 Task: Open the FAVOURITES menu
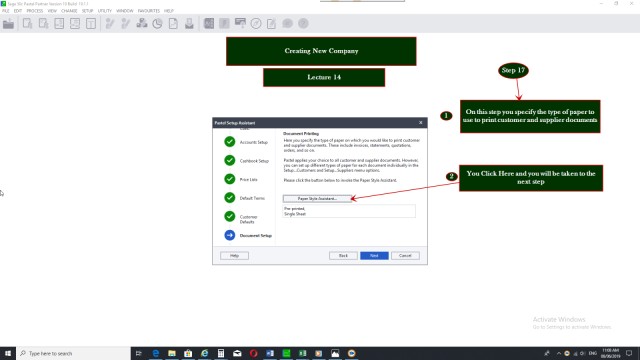[149, 11]
